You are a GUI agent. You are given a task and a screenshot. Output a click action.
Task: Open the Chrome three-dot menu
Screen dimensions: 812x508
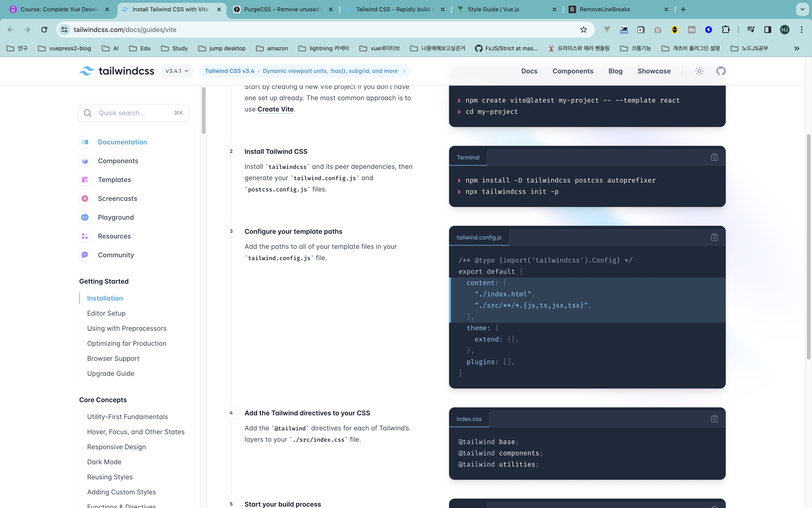(802, 30)
